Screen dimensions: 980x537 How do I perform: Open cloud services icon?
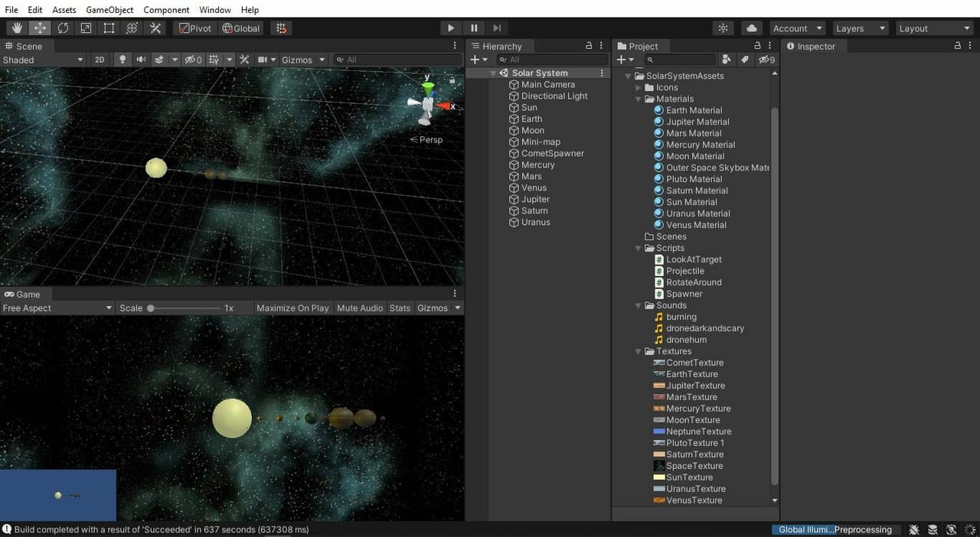[752, 28]
